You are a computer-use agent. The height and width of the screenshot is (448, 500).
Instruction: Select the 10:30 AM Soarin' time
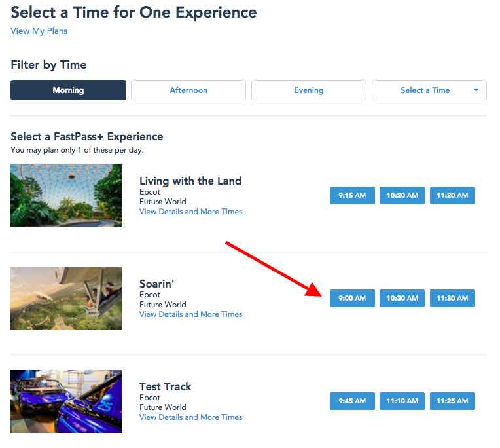click(x=402, y=298)
